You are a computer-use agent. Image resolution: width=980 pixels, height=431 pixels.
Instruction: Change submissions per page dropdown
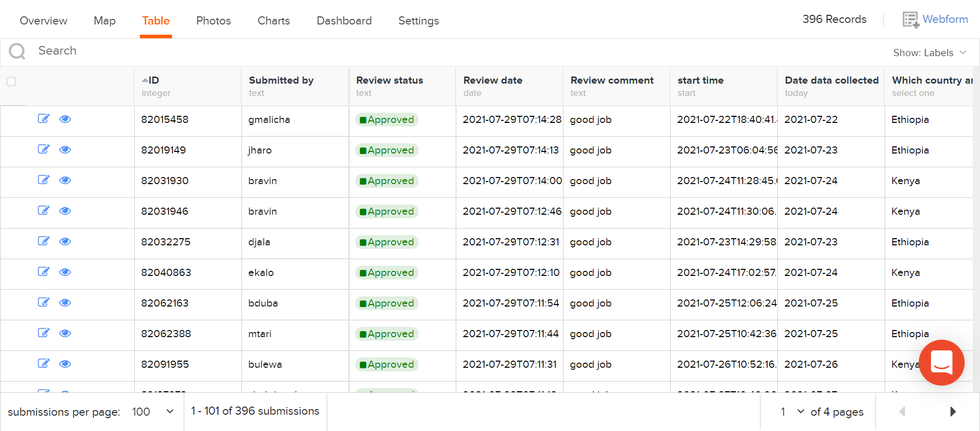coord(153,412)
